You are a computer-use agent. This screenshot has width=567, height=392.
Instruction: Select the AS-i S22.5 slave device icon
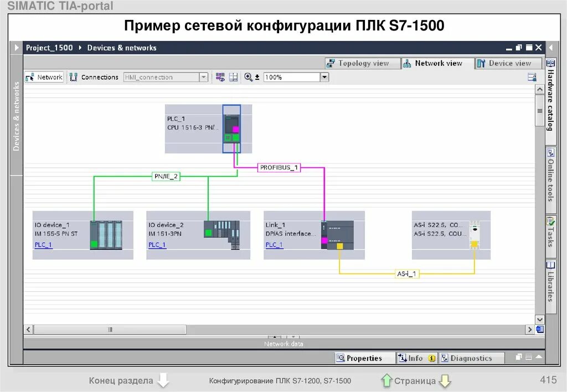475,235
